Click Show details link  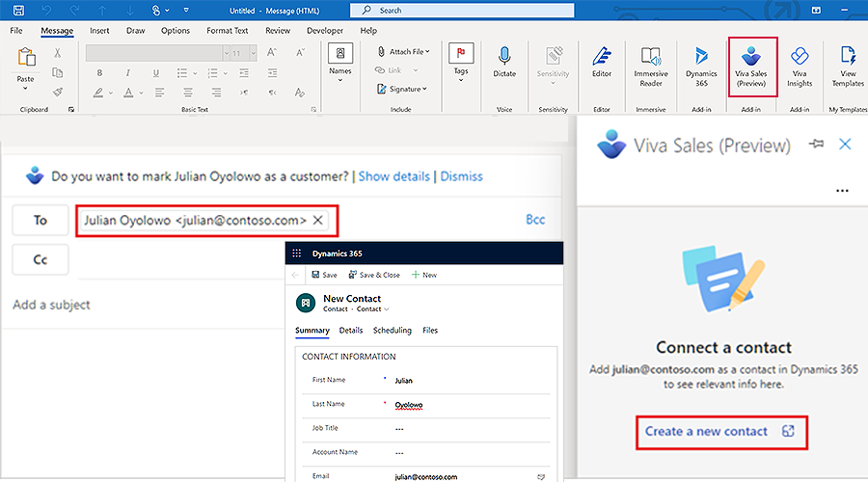(x=394, y=176)
